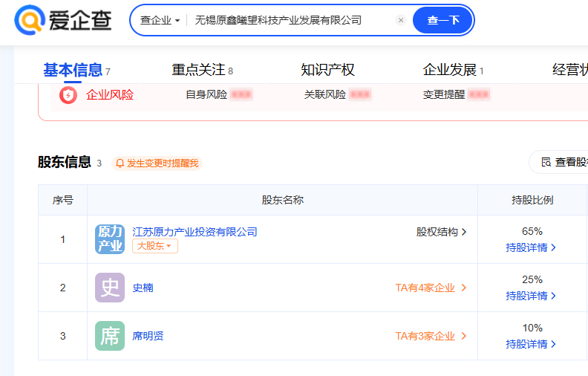This screenshot has height=376, width=588.
Task: Click the 查一下 search button
Action: tap(443, 20)
